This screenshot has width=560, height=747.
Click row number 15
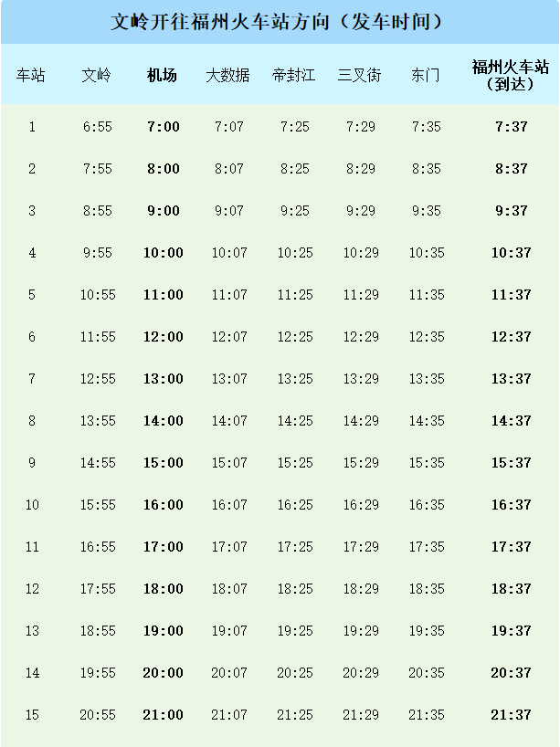[x=32, y=715]
